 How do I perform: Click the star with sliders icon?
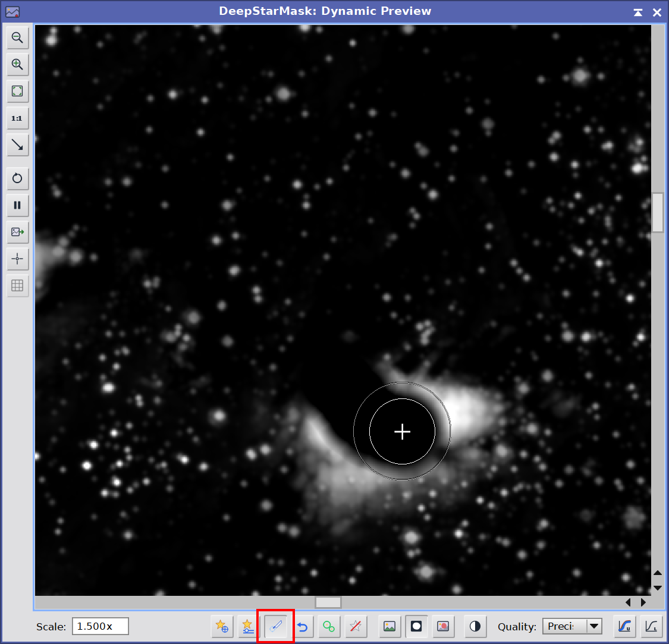point(249,626)
